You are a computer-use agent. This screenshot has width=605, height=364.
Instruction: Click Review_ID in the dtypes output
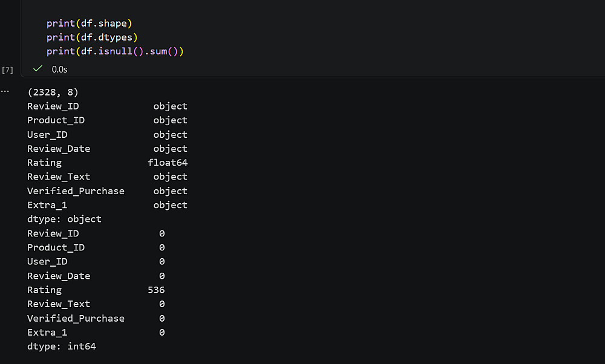tap(53, 106)
